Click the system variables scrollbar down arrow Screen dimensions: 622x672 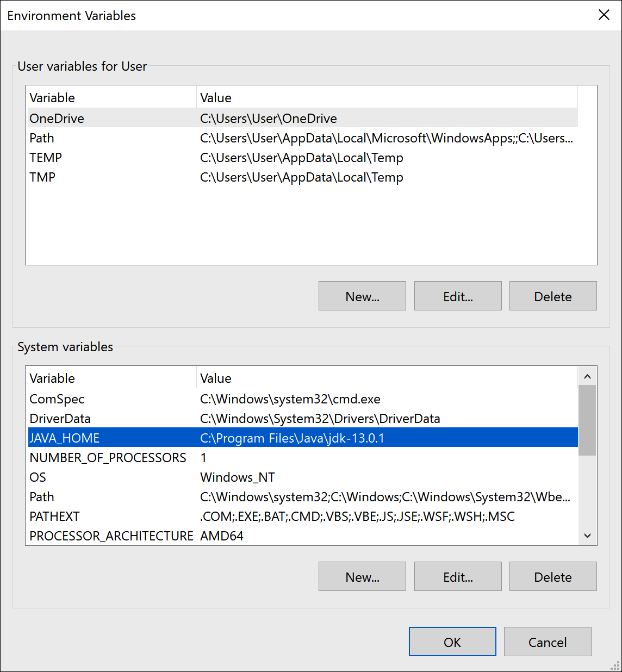click(x=587, y=536)
